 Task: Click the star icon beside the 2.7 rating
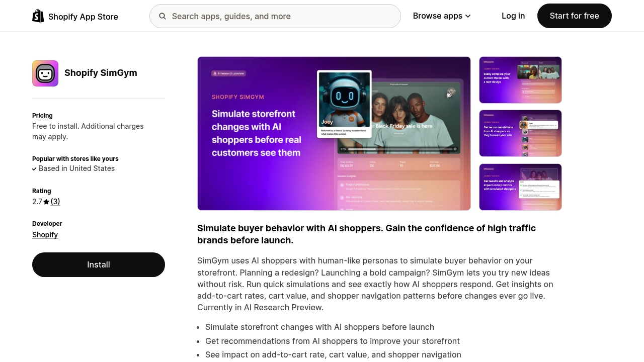tap(46, 201)
